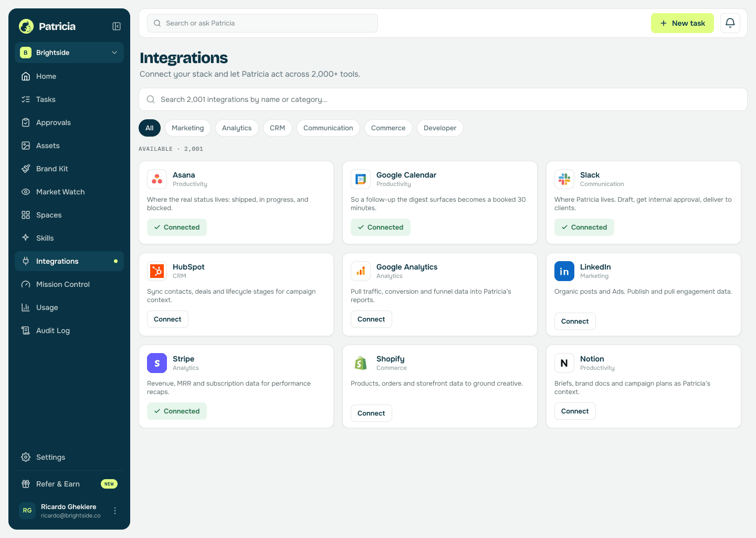Open the user options three-dot menu

click(115, 511)
